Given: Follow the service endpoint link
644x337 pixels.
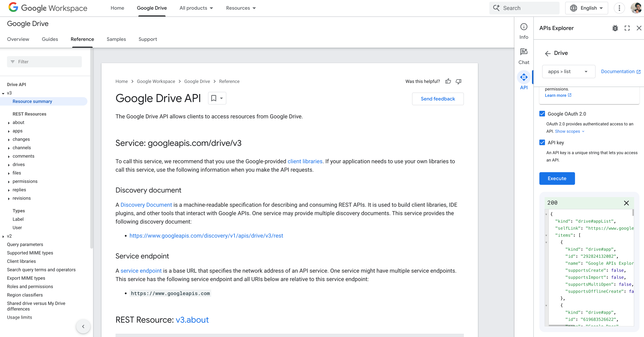Looking at the screenshot, I should [141, 271].
